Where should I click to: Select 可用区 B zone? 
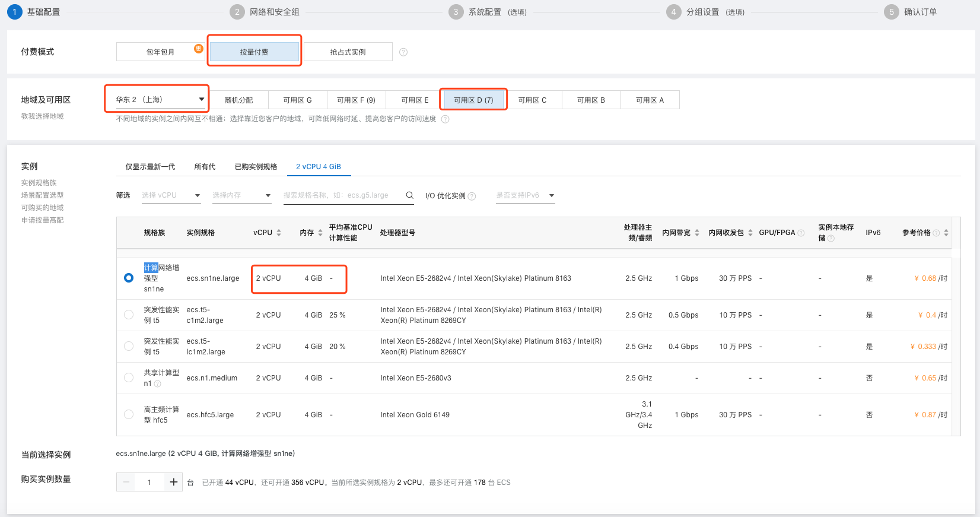click(x=591, y=100)
